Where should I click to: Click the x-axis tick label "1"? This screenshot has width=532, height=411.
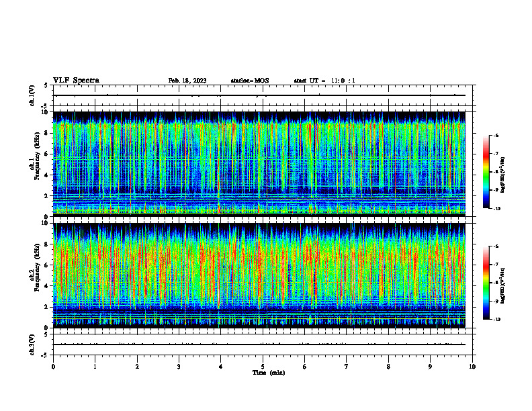coord(95,367)
